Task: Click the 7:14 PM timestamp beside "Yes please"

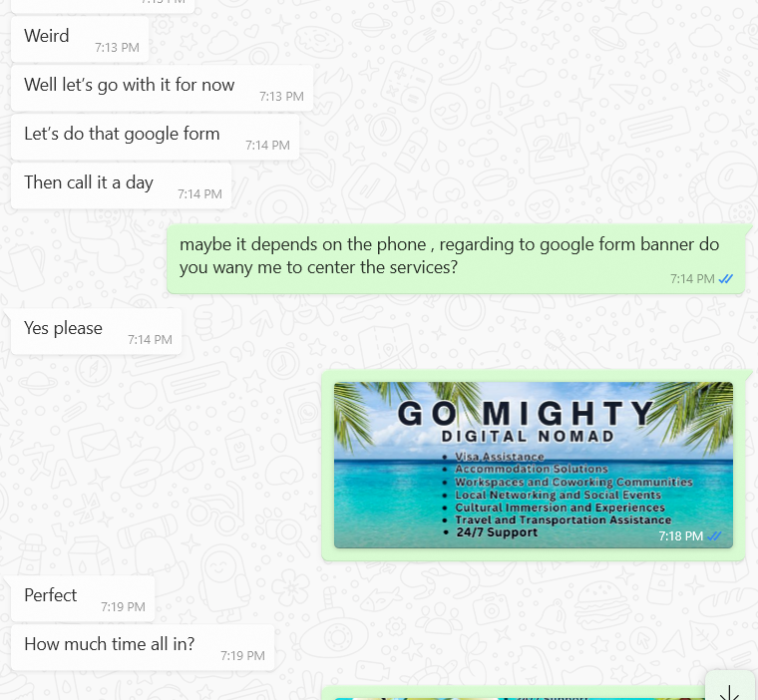Action: [150, 339]
